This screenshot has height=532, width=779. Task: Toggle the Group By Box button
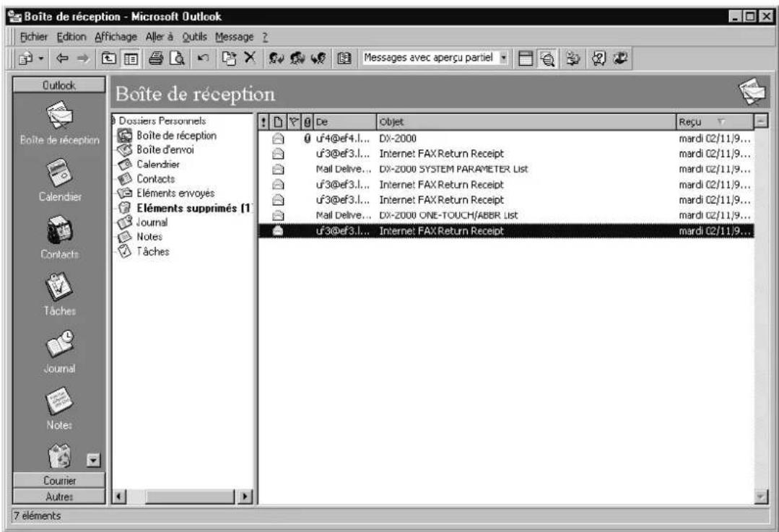tap(526, 58)
